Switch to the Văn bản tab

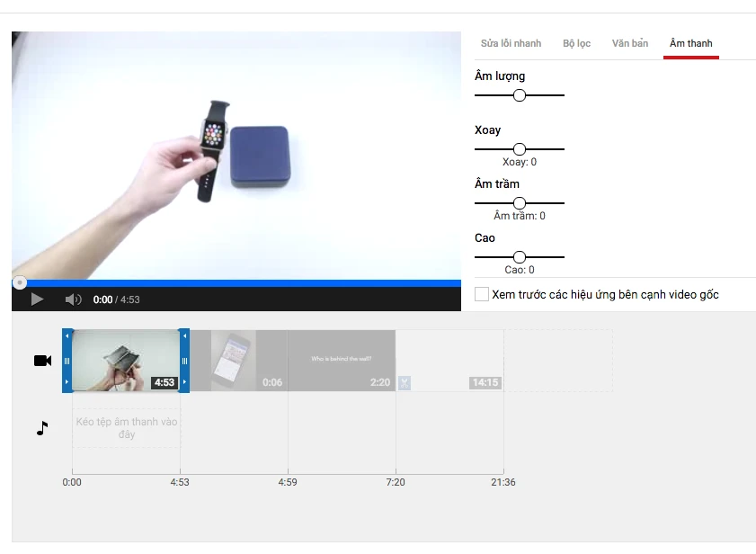[x=629, y=42]
